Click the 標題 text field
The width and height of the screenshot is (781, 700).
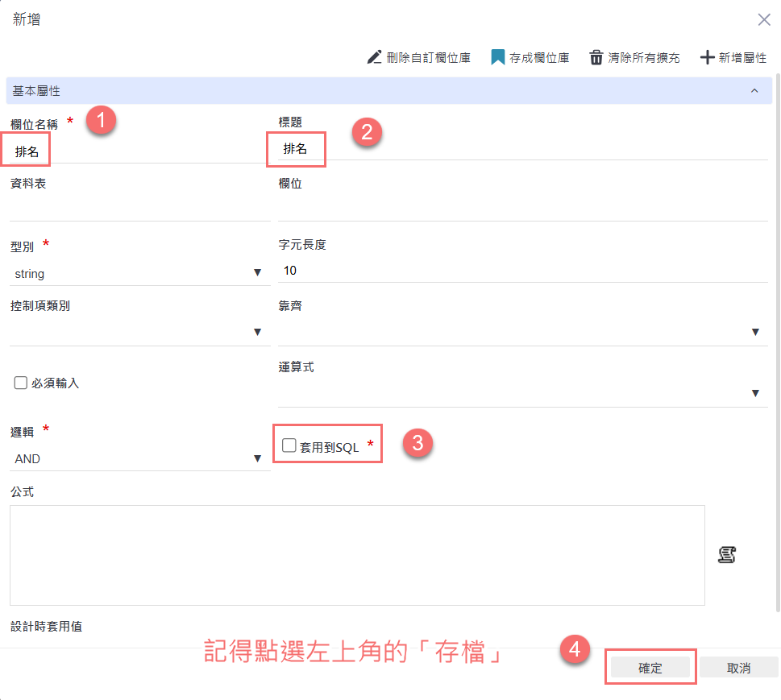point(522,149)
